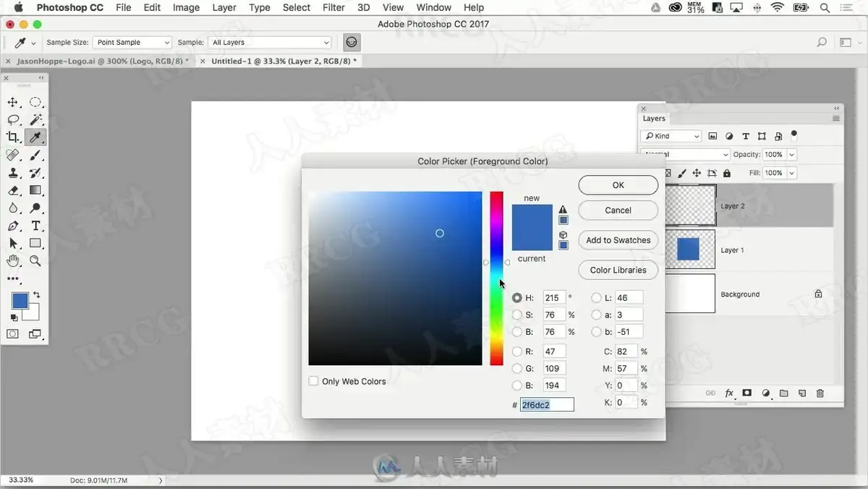The height and width of the screenshot is (489, 868).
Task: Switch to the Untitled-1 document tab
Action: click(284, 61)
